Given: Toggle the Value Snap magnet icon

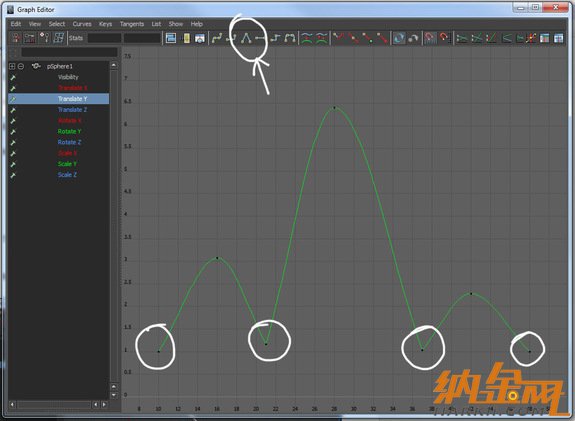Looking at the screenshot, I should click(x=444, y=38).
